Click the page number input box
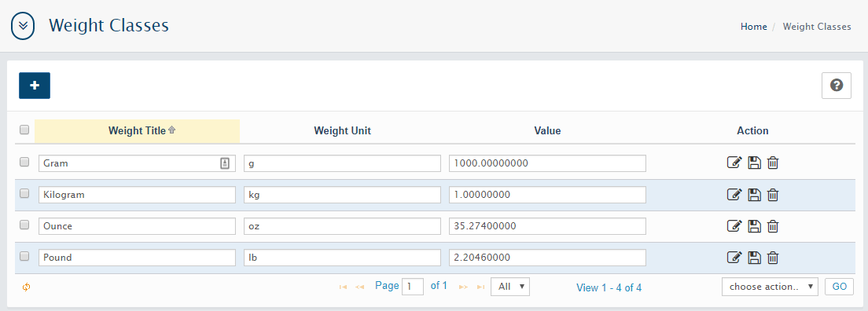The width and height of the screenshot is (868, 311). (x=413, y=287)
